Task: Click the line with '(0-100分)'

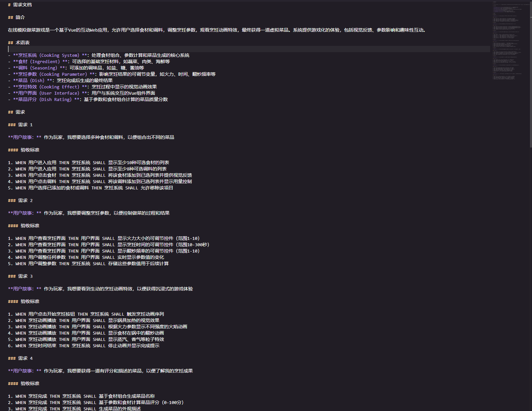Action: [x=96, y=402]
